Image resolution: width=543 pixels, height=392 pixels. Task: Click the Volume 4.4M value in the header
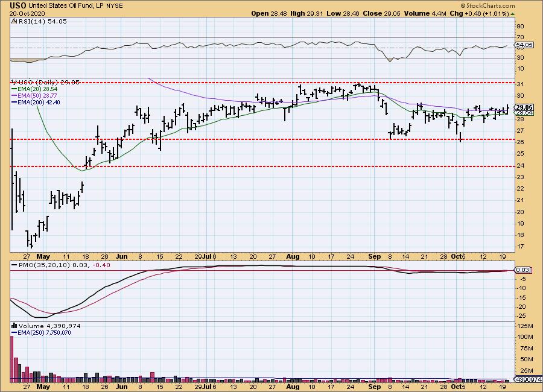(x=425, y=13)
